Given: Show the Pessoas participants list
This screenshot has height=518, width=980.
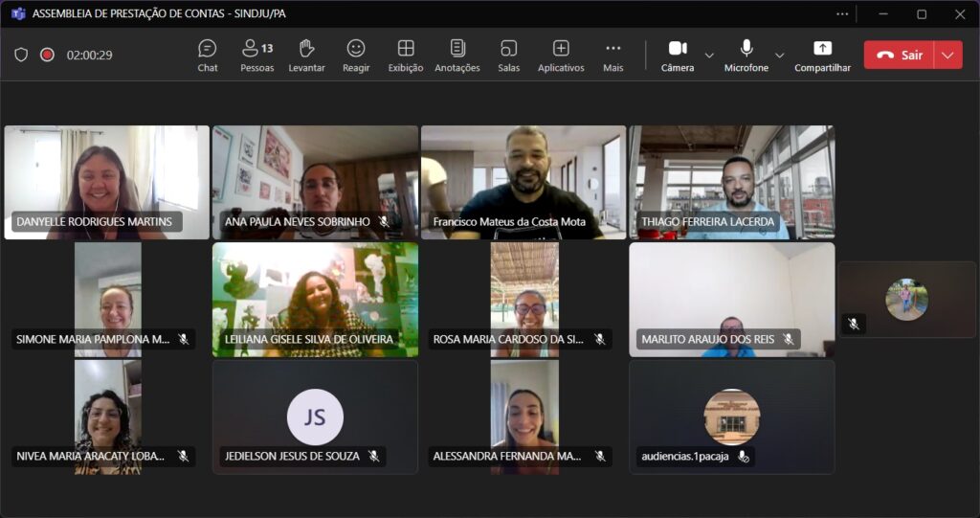Looking at the screenshot, I should (x=256, y=55).
